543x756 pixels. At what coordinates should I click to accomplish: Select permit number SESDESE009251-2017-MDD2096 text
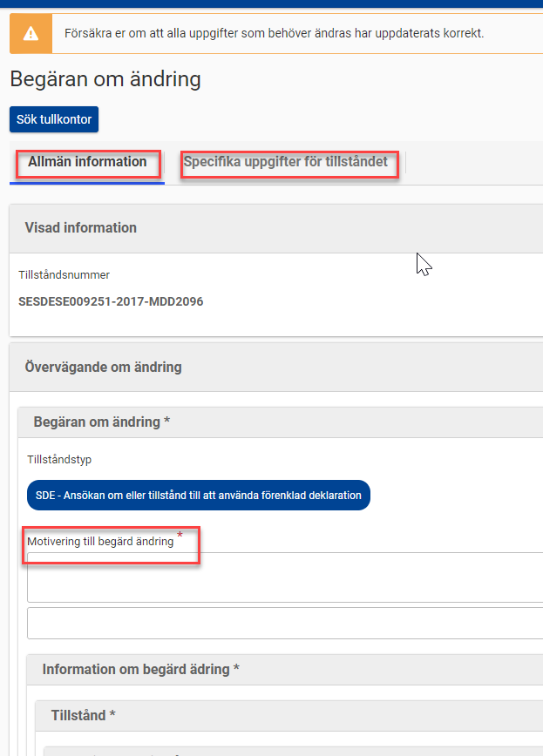click(x=111, y=302)
